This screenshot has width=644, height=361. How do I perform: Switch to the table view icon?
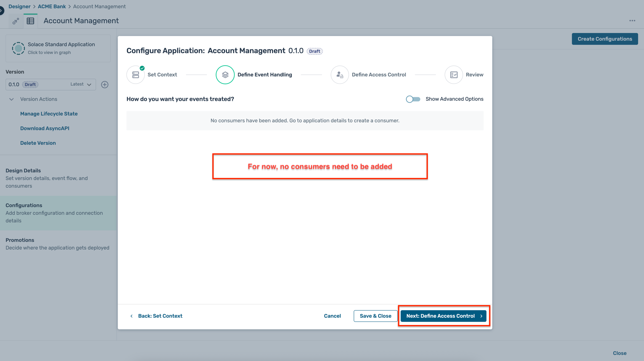[31, 21]
